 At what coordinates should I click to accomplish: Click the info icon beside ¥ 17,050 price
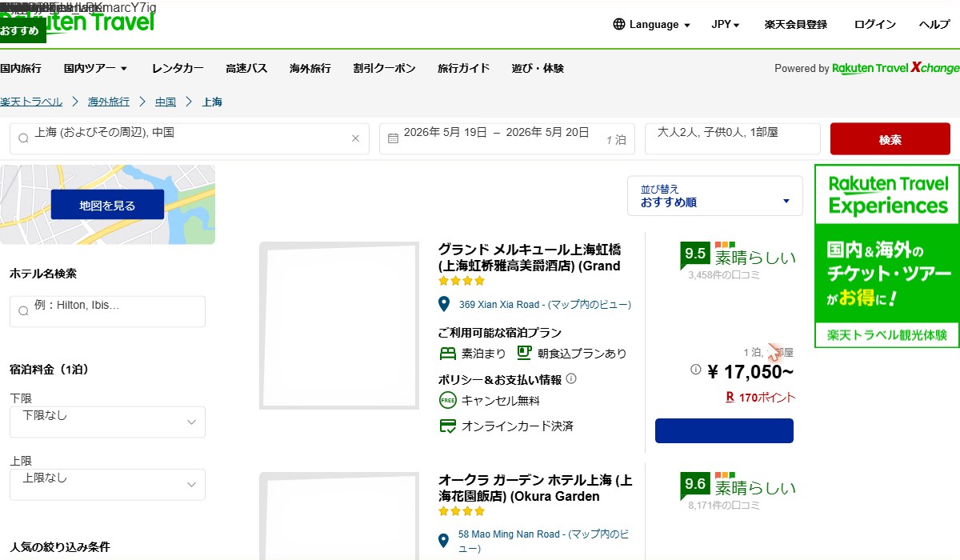point(696,370)
